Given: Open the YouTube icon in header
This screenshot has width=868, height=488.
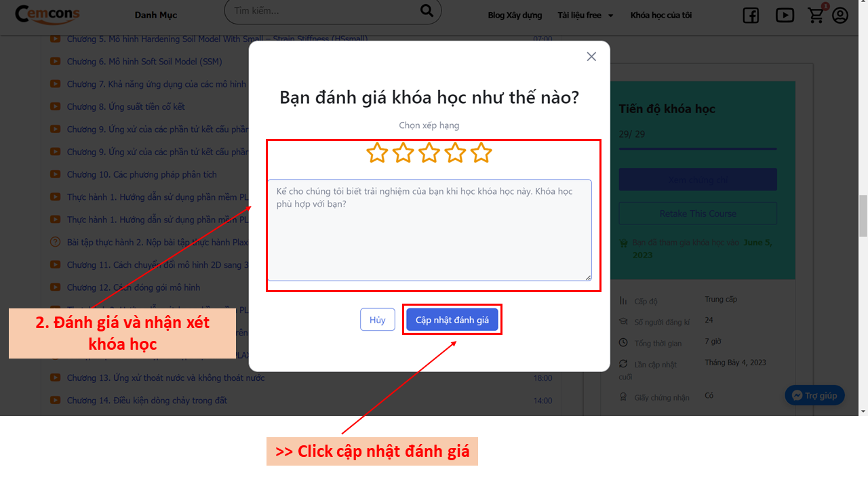Looking at the screenshot, I should (785, 15).
